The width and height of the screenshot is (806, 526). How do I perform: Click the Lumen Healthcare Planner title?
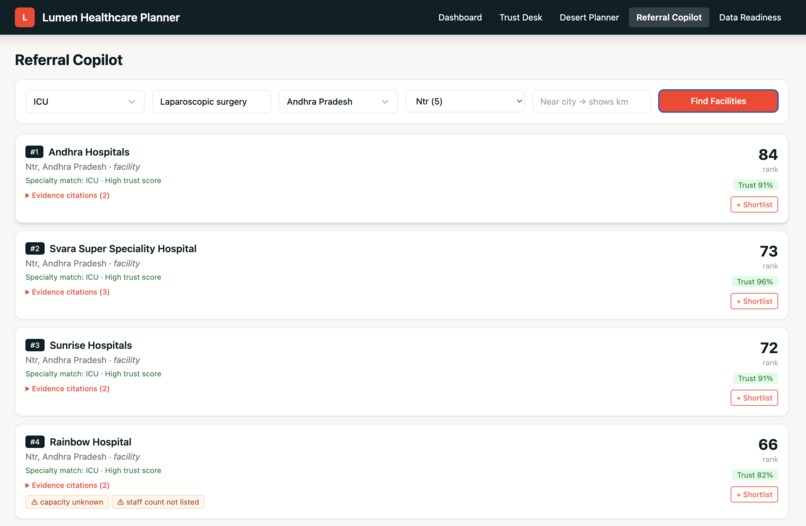click(x=111, y=17)
